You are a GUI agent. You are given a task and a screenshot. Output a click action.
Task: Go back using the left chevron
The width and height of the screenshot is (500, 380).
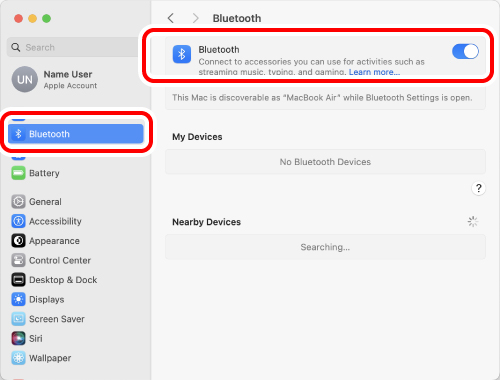(x=171, y=18)
